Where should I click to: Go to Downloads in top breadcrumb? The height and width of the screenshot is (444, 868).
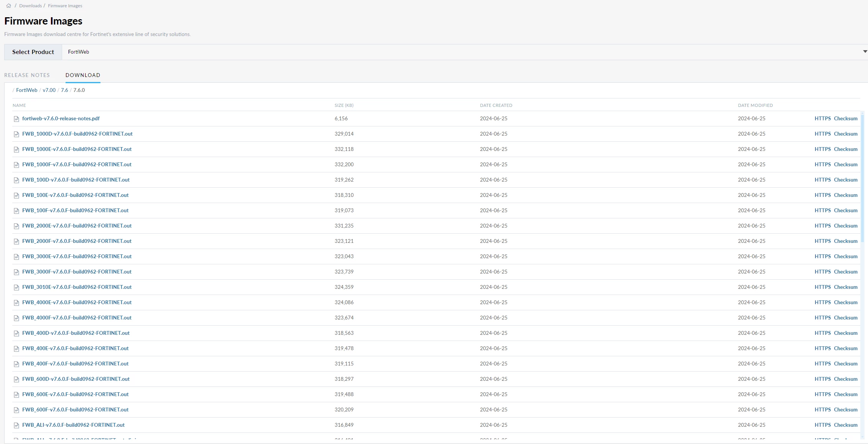30,6
